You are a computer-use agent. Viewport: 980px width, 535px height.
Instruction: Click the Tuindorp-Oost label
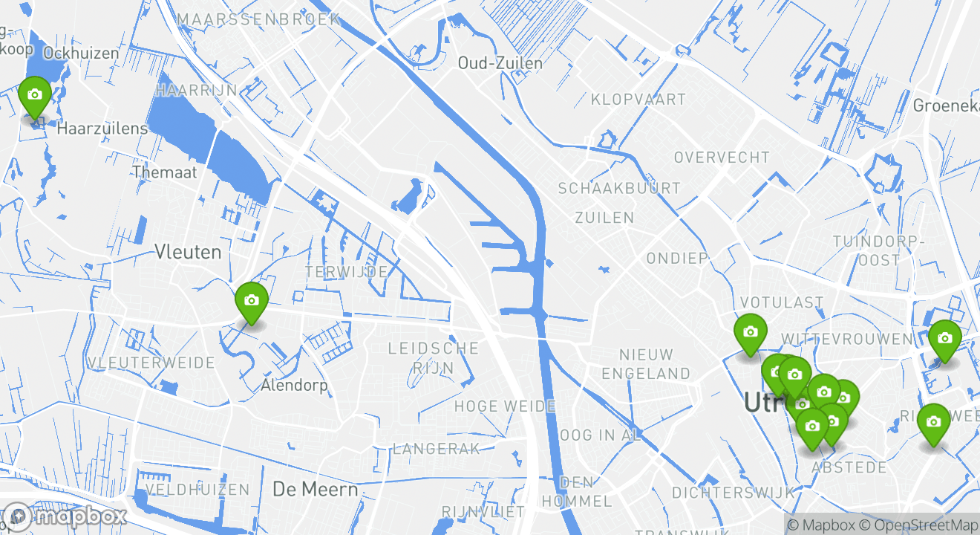pos(879,250)
